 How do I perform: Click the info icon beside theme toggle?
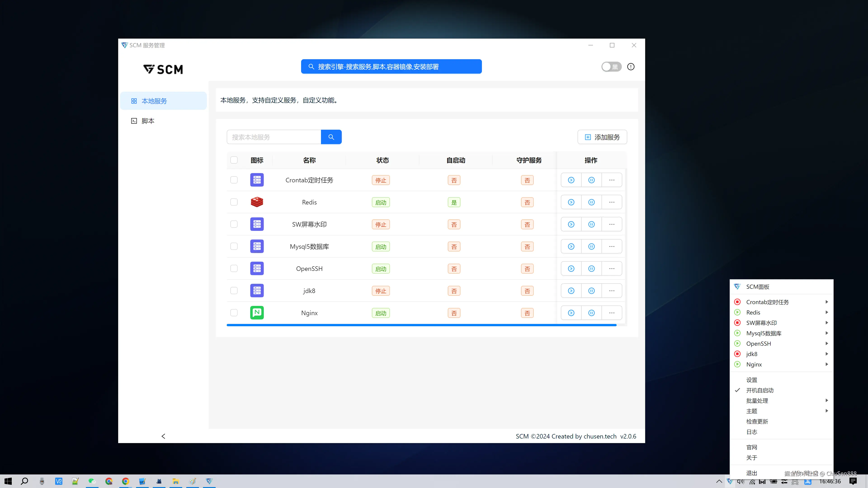pyautogui.click(x=631, y=67)
